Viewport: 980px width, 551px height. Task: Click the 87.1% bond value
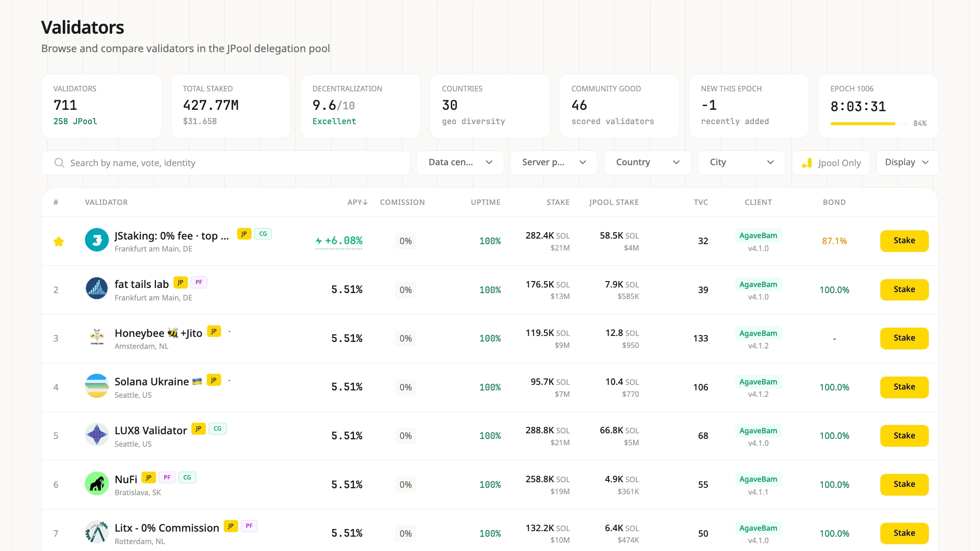tap(834, 241)
